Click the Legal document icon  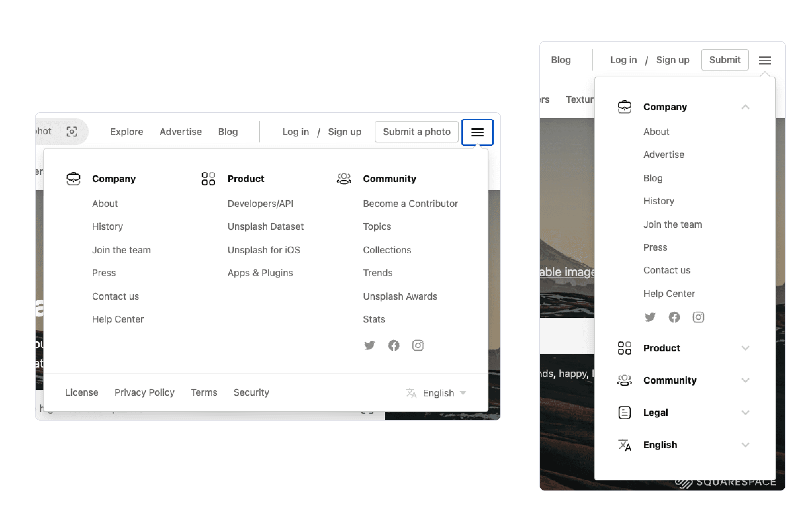pyautogui.click(x=624, y=412)
